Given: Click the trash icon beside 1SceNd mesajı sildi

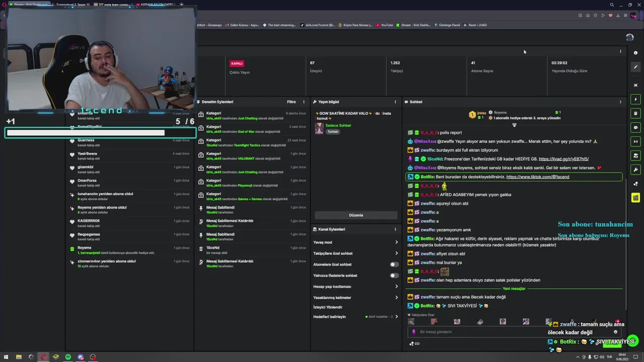Looking at the screenshot, I should pyautogui.click(x=201, y=249).
